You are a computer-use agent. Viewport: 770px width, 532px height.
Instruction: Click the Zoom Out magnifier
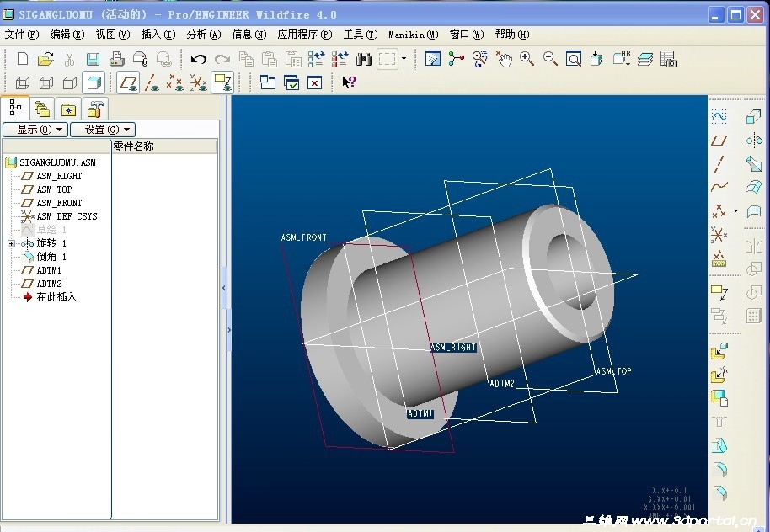pos(550,59)
